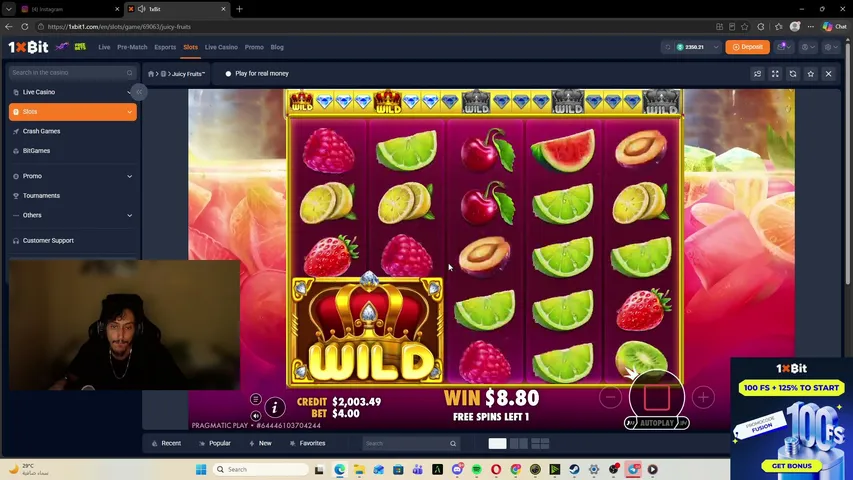
Task: Open a new browser tab
Action: pos(239,9)
